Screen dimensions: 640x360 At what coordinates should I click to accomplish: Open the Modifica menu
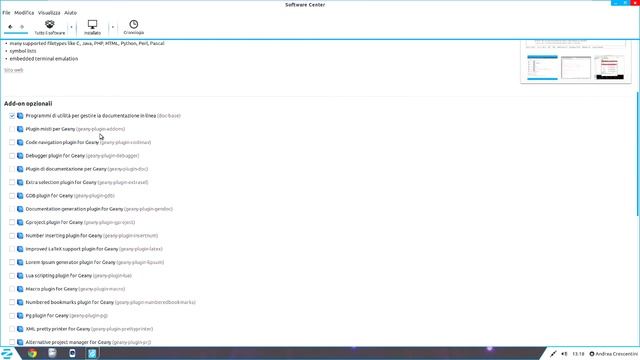pyautogui.click(x=24, y=13)
